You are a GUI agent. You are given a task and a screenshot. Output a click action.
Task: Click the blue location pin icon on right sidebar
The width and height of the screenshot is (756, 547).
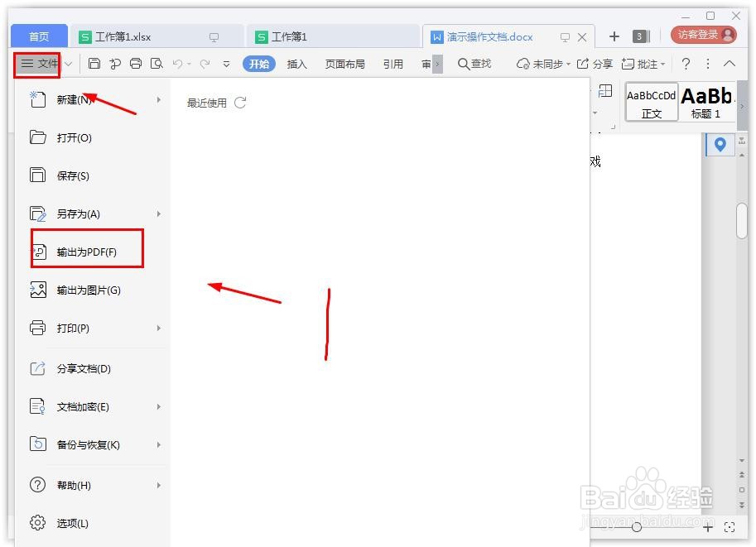[x=719, y=145]
